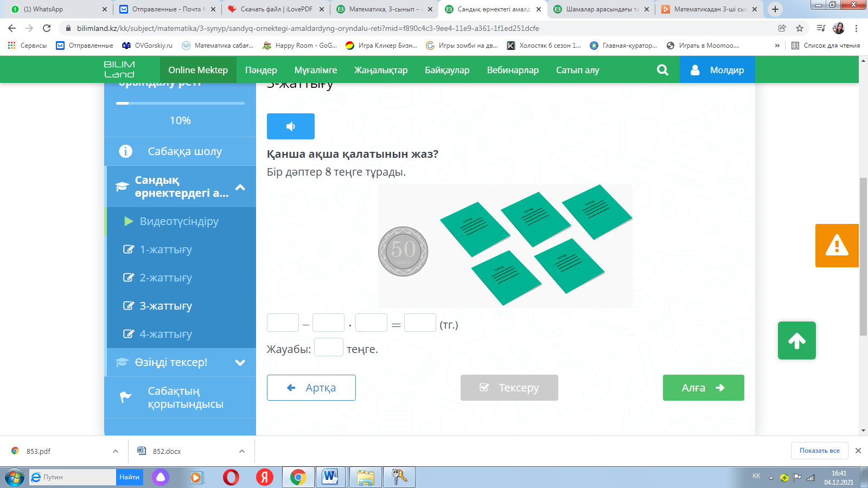
Task: Click the Найти search button on taskbar
Action: 130,477
